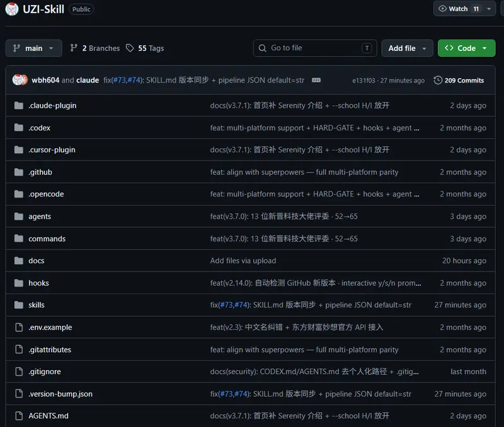Viewport: 504px width, 427px height.
Task: Open the .gitignore file name
Action: [x=44, y=372]
